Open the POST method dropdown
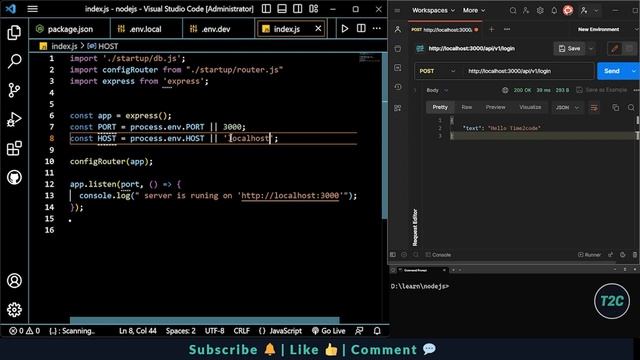Screen dimensions: 640x360 (x=437, y=71)
